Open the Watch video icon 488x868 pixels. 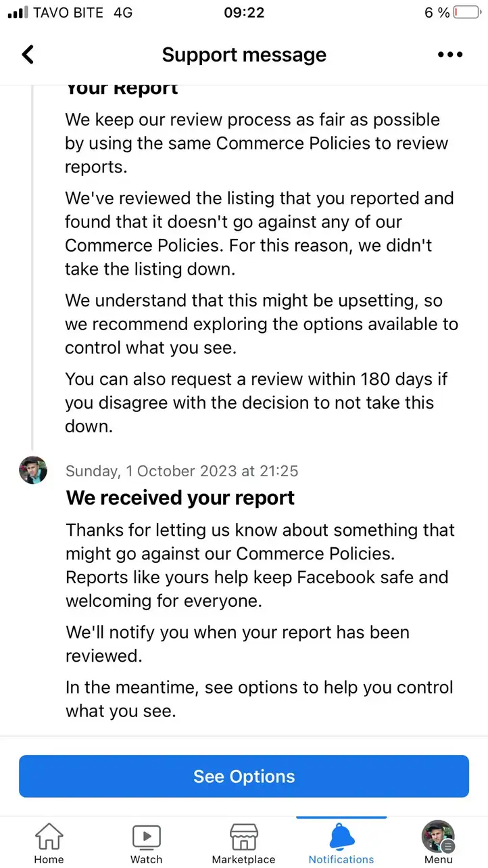147,837
